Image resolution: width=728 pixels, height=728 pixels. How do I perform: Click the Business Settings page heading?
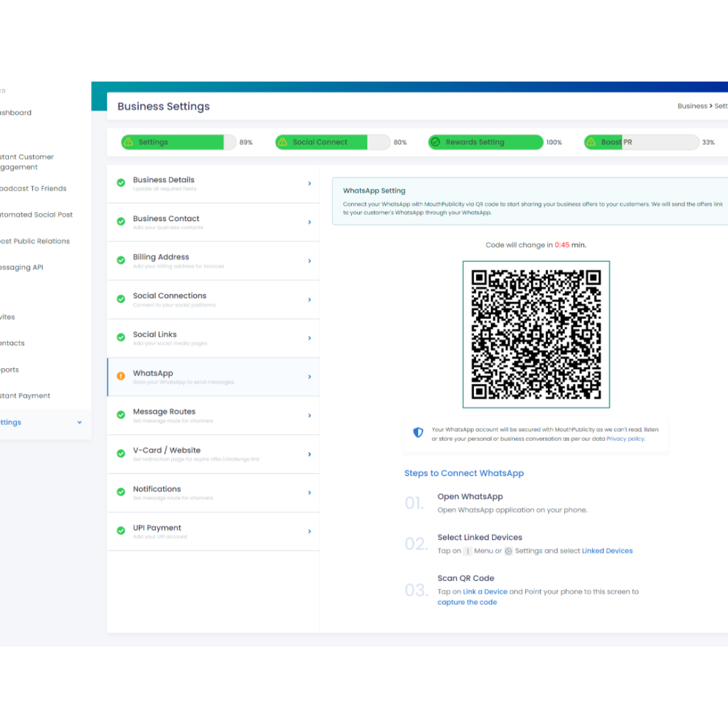163,107
